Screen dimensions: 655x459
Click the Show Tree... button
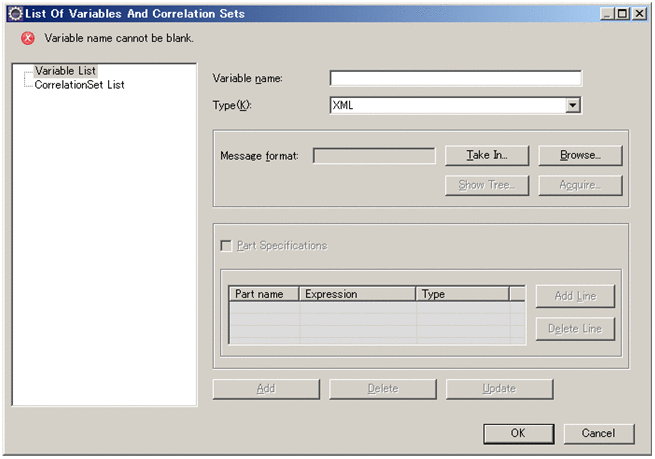pyautogui.click(x=485, y=185)
